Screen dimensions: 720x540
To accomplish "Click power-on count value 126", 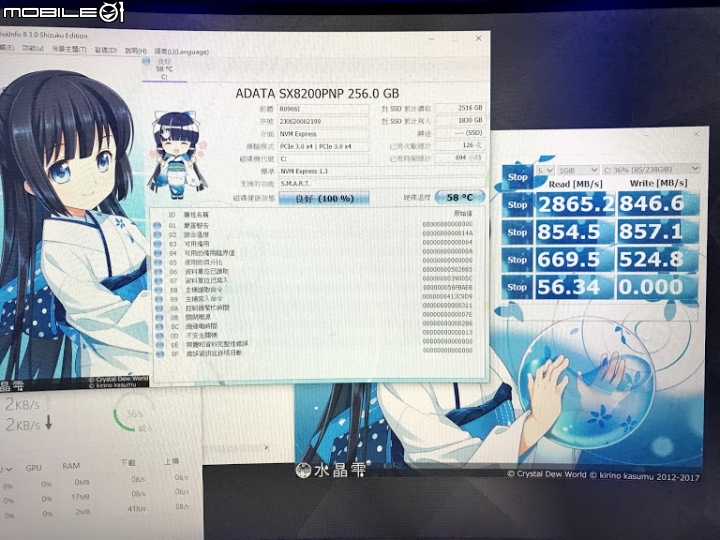I will 460,145.
